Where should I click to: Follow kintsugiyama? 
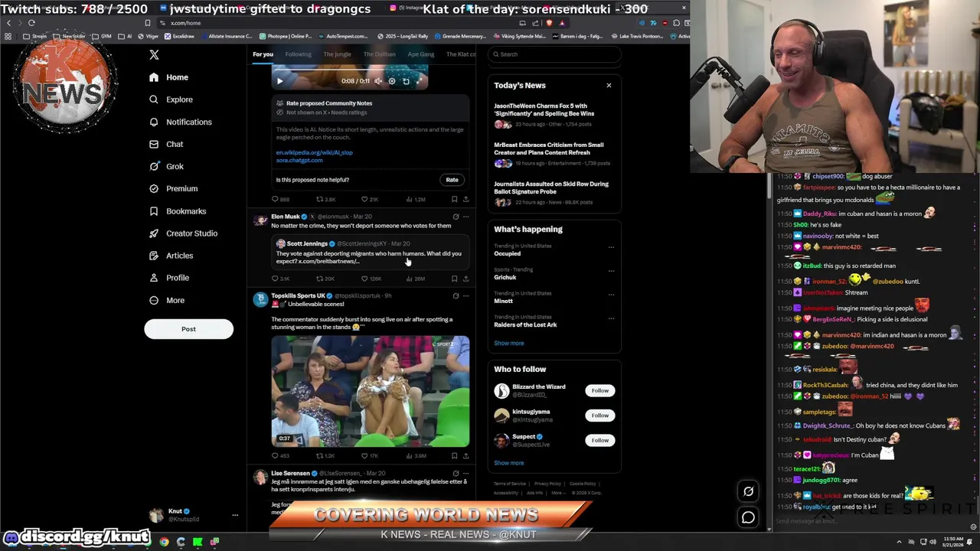click(x=599, y=416)
